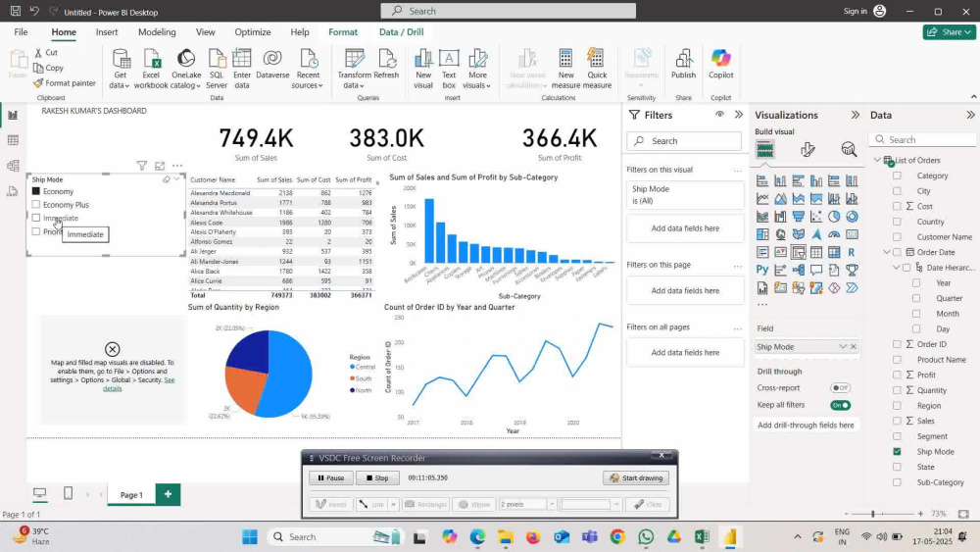Tick the City field checkbox

tap(897, 191)
